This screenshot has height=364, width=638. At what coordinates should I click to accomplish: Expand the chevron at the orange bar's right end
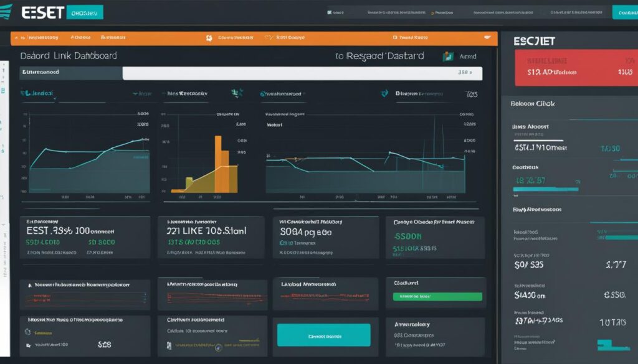click(487, 37)
